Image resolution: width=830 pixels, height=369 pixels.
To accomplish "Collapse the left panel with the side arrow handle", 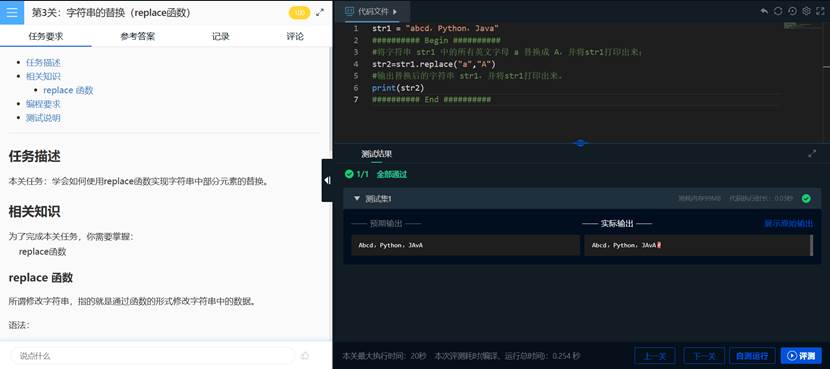I will point(327,181).
